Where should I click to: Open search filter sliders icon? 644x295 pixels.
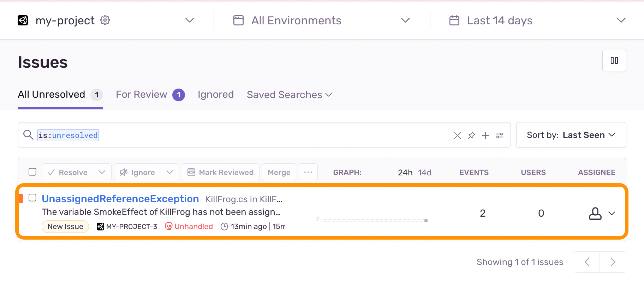500,136
